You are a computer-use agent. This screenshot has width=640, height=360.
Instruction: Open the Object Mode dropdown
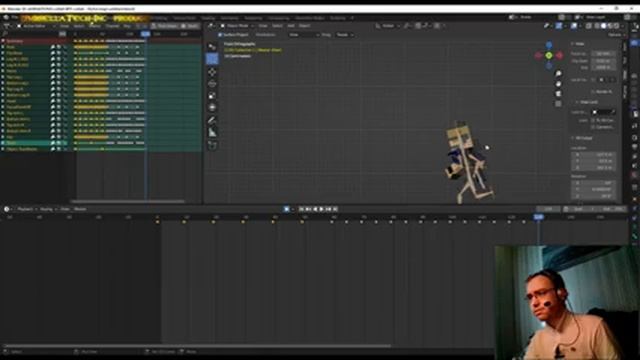237,26
